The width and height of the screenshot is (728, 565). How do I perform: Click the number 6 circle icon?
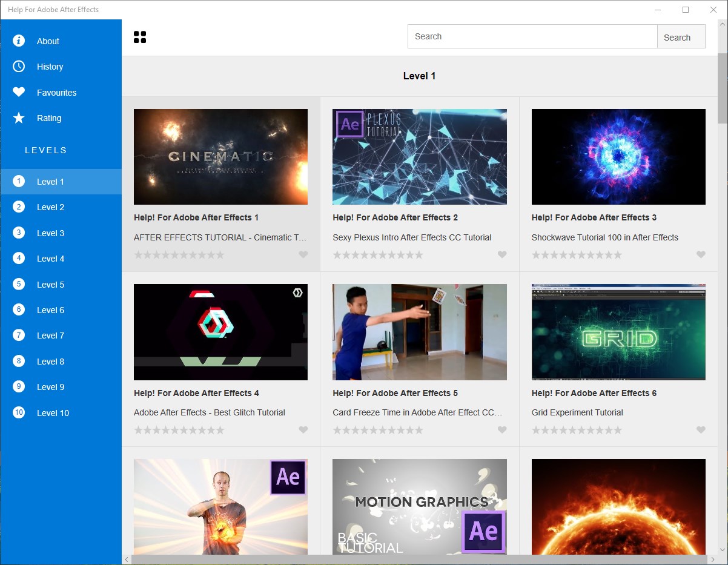coord(19,309)
